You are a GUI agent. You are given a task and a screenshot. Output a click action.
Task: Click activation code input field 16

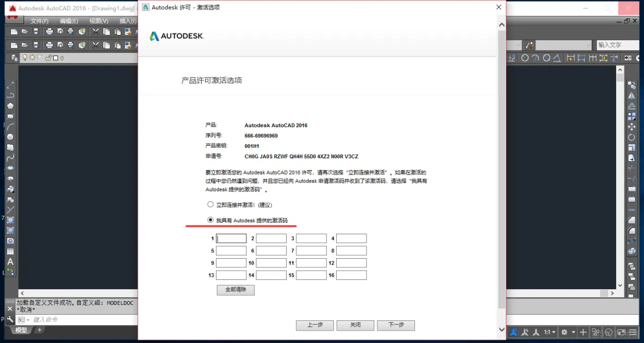[351, 275]
